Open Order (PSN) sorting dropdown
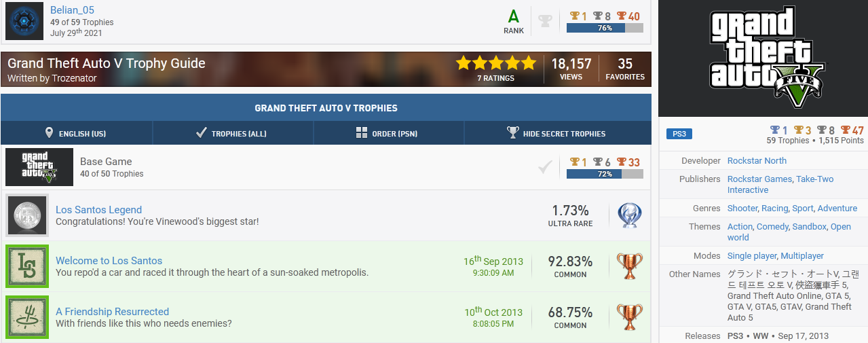This screenshot has width=868, height=343. click(388, 133)
